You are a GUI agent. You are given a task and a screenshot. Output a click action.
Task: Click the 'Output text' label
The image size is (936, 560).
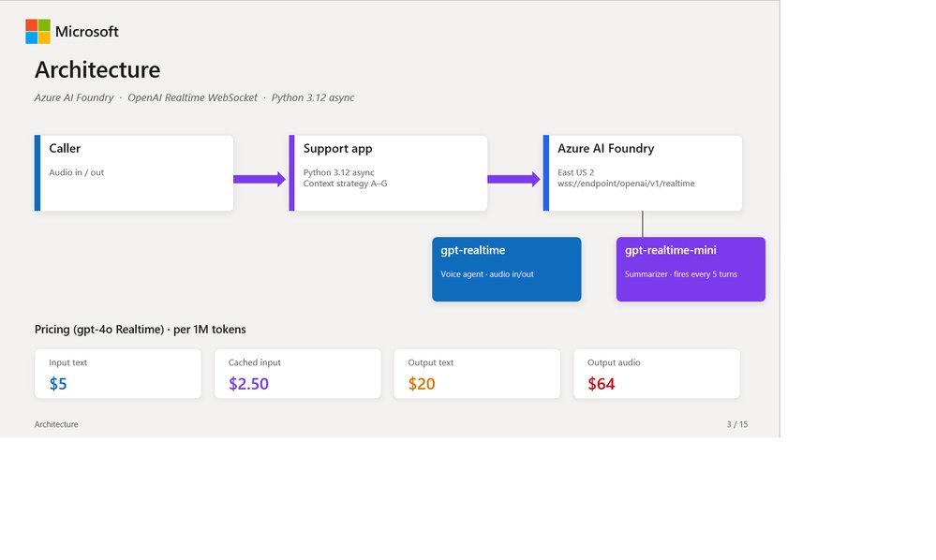(x=430, y=362)
